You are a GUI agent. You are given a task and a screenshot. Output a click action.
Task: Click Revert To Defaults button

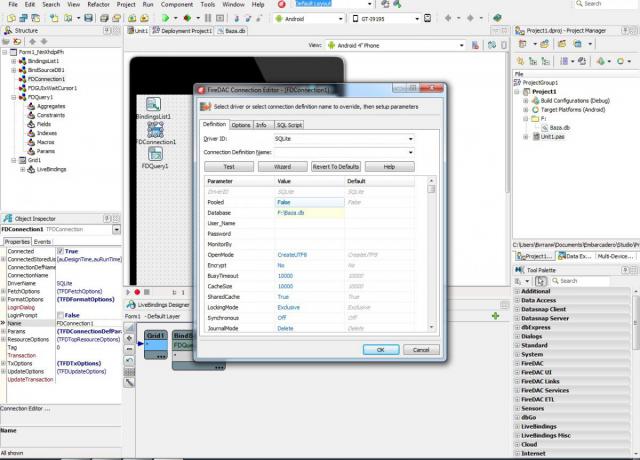336,167
